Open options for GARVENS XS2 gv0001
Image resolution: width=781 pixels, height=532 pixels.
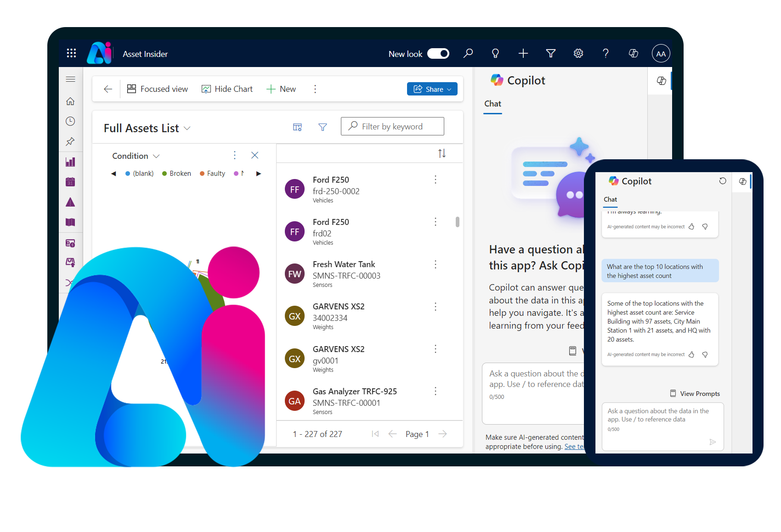436,349
